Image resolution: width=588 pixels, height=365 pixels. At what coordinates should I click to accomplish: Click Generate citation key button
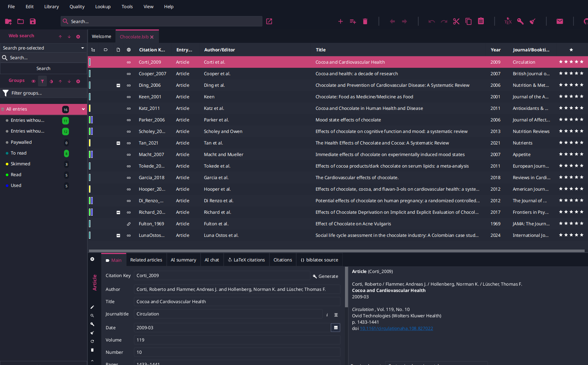326,276
